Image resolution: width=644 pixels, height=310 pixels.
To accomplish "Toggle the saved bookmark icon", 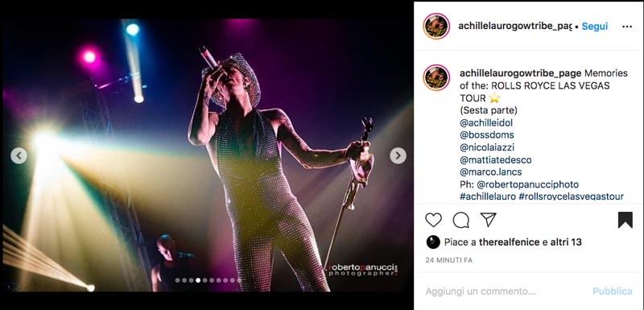I will 625,220.
